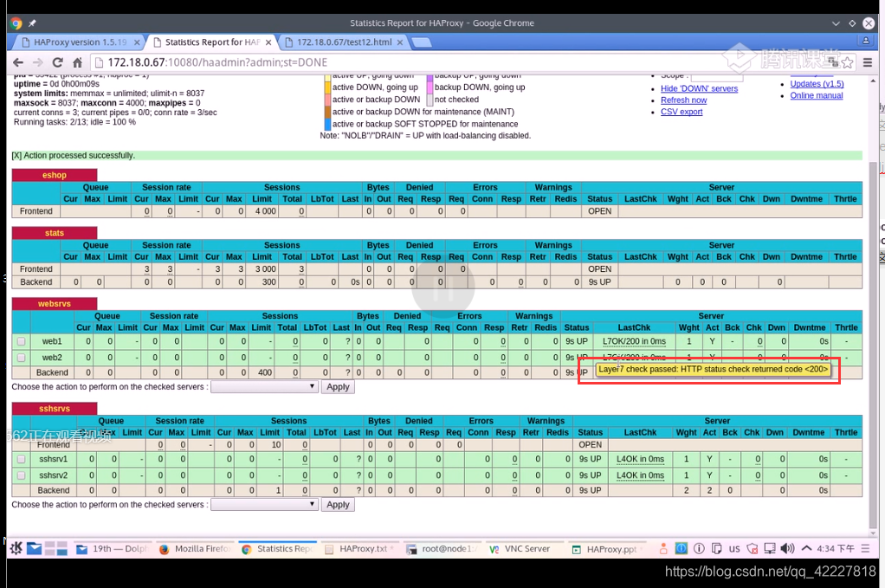Close the HAProxy version 1.5.19 tab

click(x=137, y=42)
